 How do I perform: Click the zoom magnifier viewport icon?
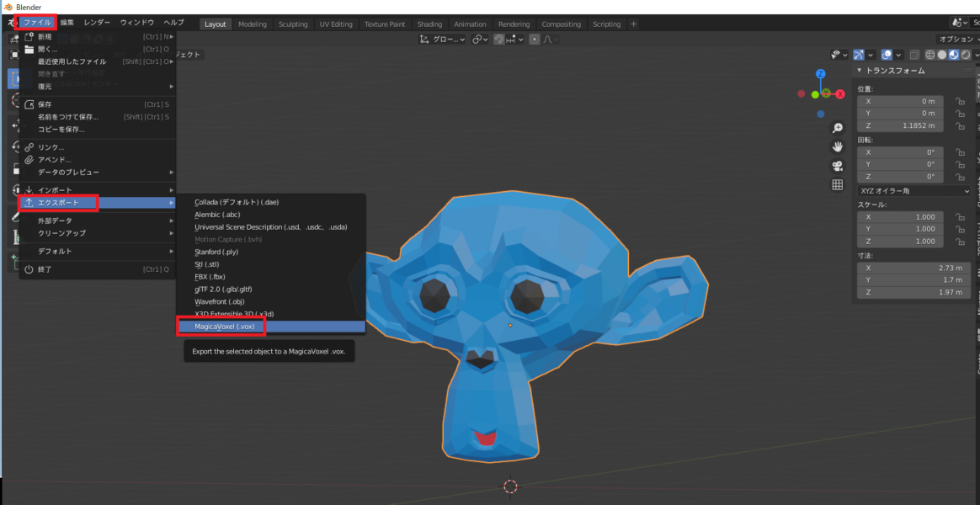coord(837,128)
